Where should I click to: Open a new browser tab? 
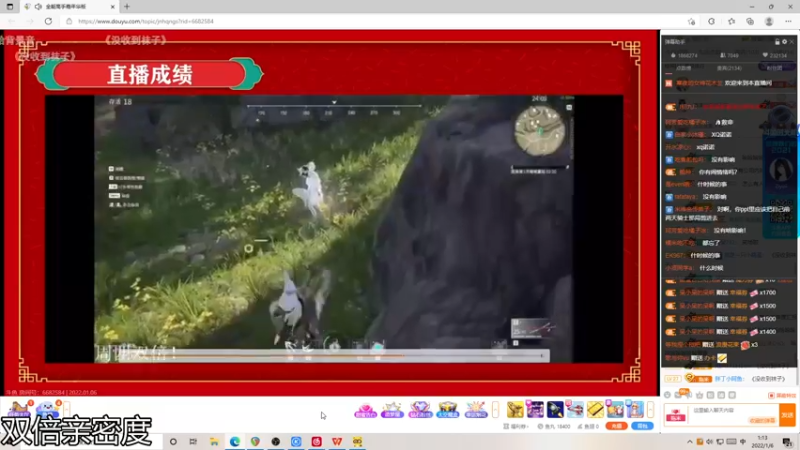pyautogui.click(x=127, y=7)
